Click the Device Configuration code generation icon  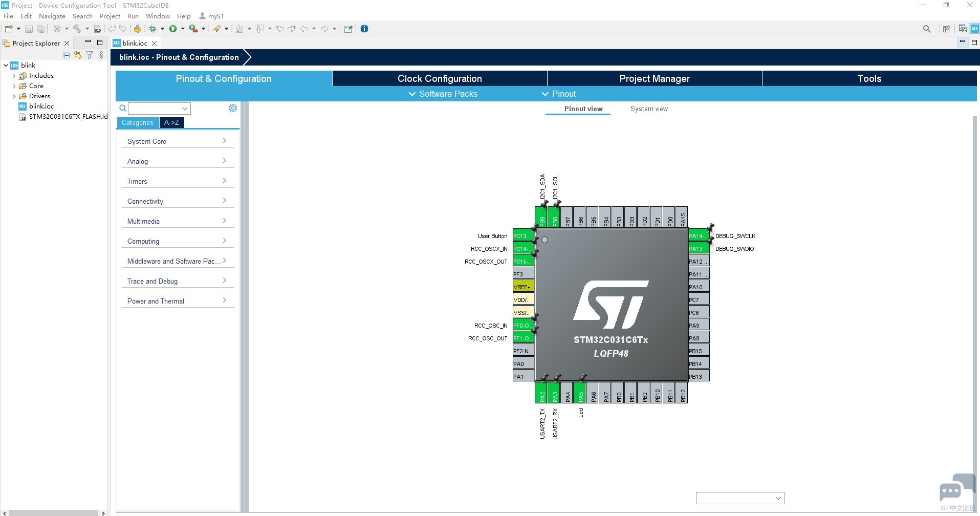(x=137, y=29)
